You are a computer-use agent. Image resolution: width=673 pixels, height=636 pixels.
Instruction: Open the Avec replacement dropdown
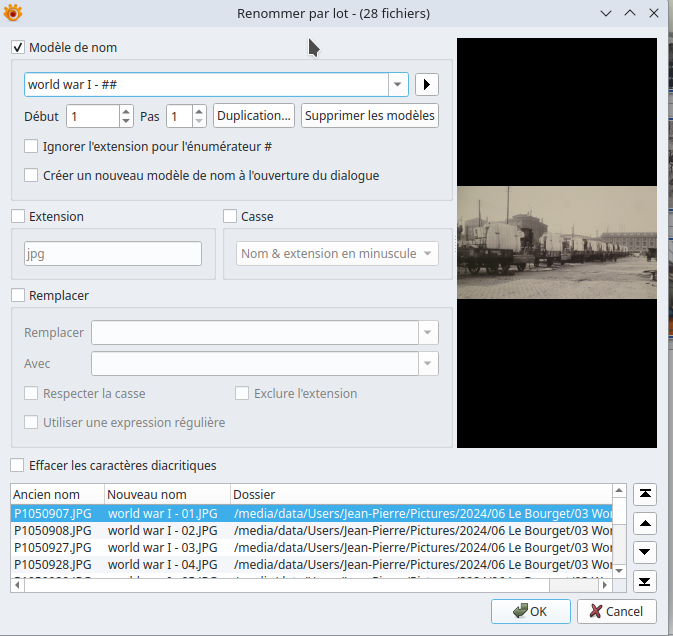(428, 363)
